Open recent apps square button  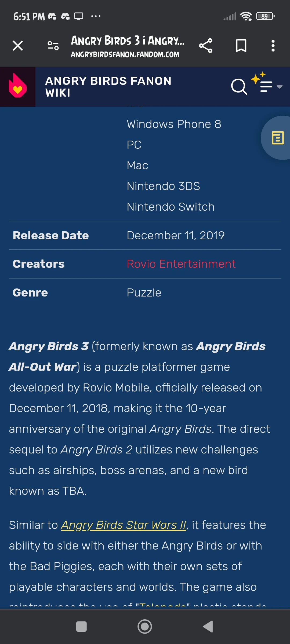click(81, 627)
